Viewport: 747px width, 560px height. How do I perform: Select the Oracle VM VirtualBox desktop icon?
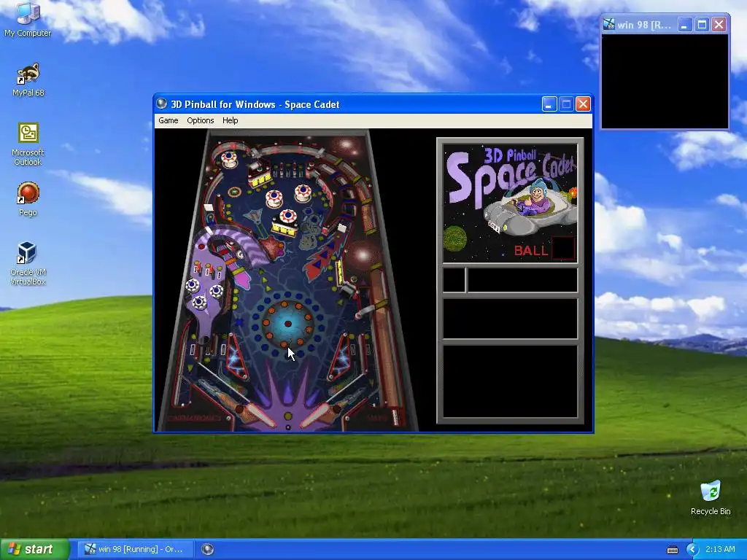pyautogui.click(x=28, y=264)
